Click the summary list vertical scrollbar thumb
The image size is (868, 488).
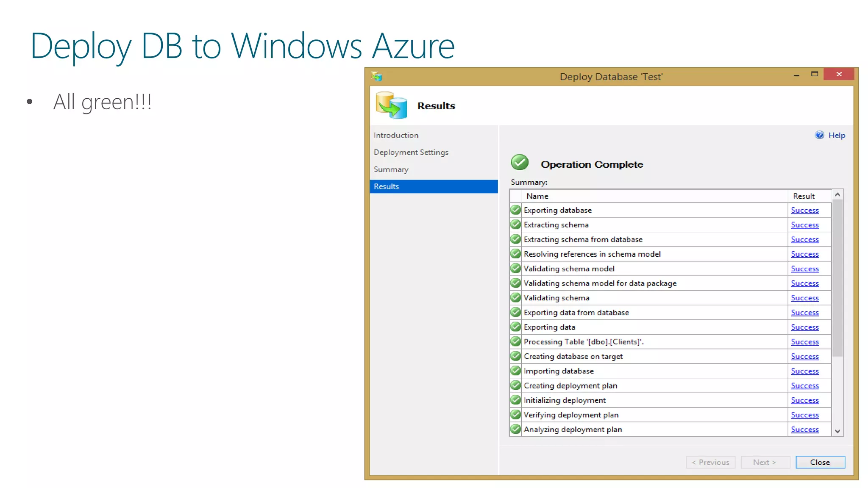(x=837, y=278)
